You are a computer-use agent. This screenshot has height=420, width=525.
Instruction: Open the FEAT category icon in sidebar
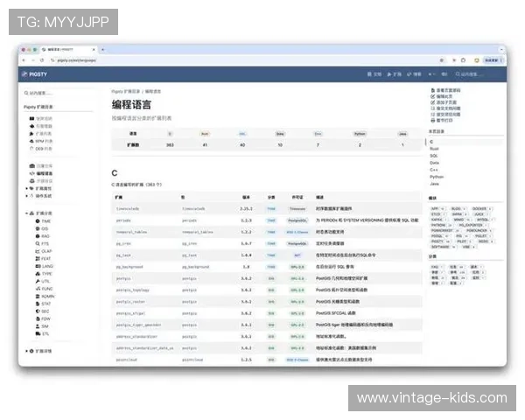[38, 259]
